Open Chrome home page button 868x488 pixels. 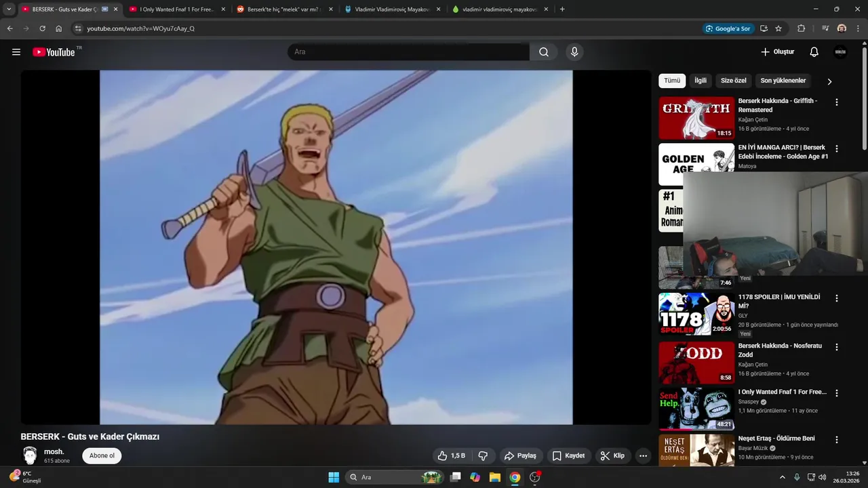point(59,28)
